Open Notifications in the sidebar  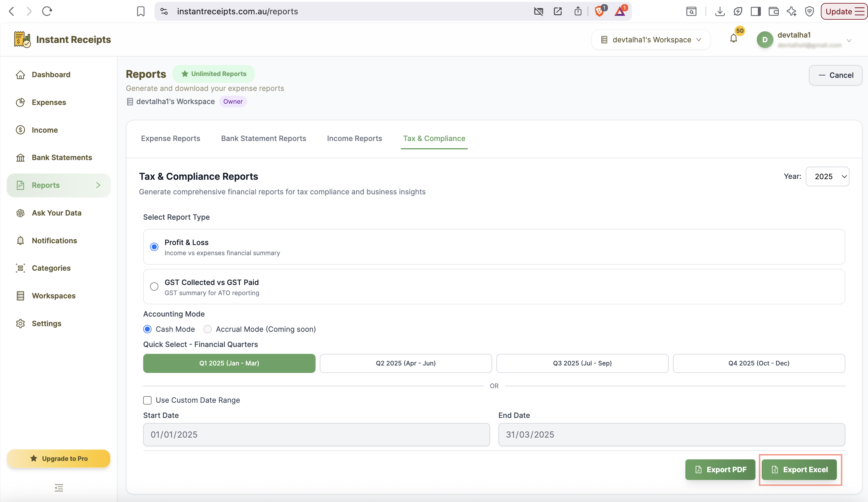[58, 240]
